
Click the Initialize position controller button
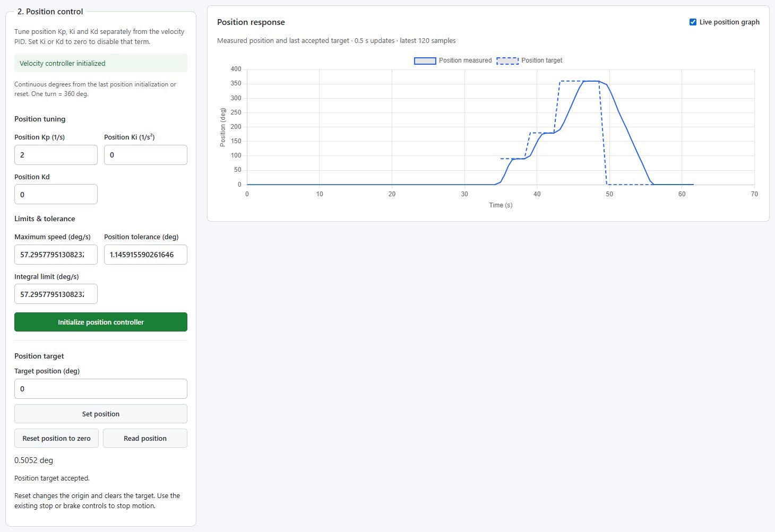coord(101,322)
